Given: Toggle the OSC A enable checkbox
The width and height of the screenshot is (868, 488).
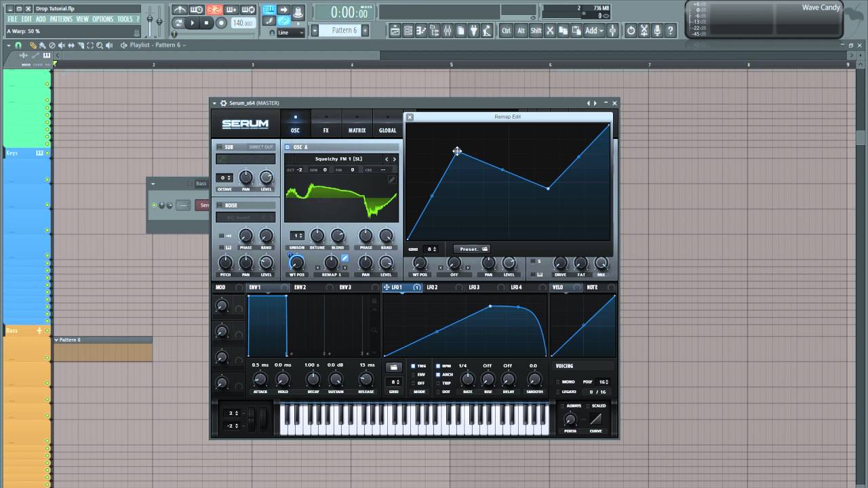Looking at the screenshot, I should [x=288, y=147].
